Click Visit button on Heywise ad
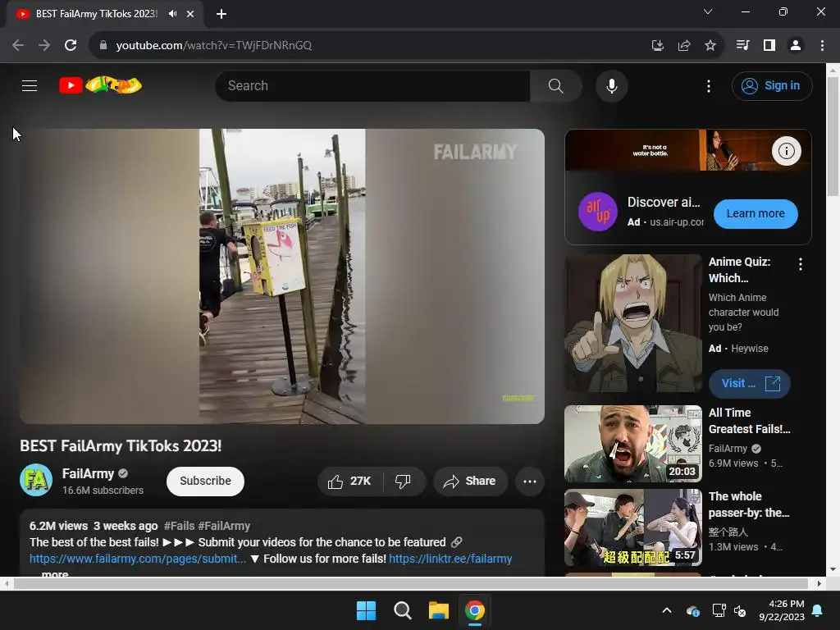Viewport: 840px width, 630px height. pyautogui.click(x=750, y=384)
